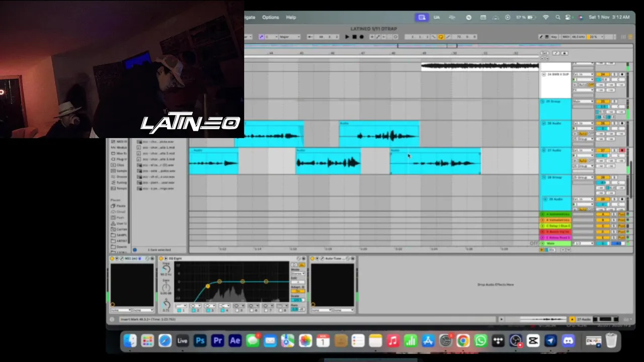This screenshot has width=644, height=362.
Task: Open the Ext. In input dropdown on track 24
Action: [583, 74]
